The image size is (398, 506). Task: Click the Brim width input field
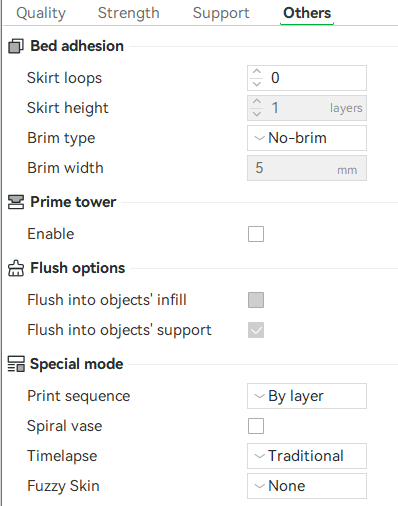tap(307, 168)
